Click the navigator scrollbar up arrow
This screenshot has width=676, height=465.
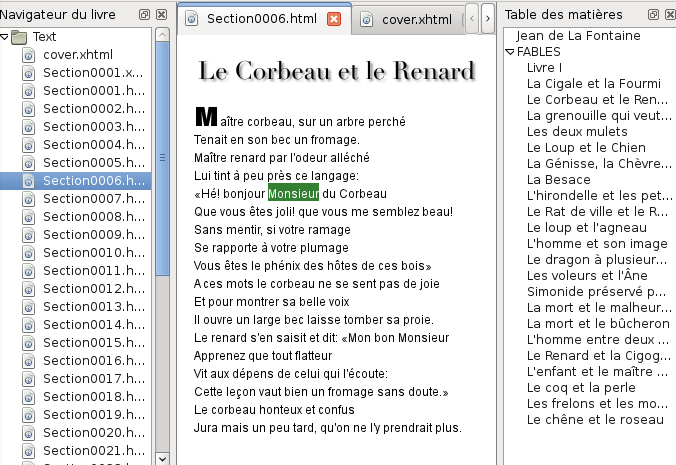(163, 35)
